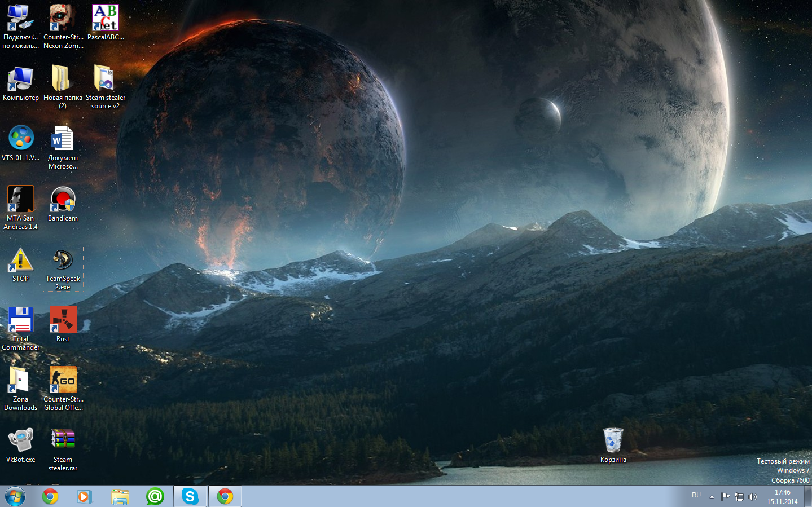
Task: Open the volume speaker tray icon
Action: click(752, 497)
